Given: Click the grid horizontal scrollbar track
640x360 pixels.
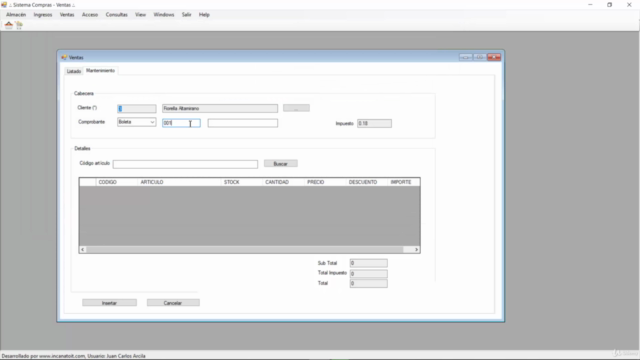Looking at the screenshot, I should point(249,249).
